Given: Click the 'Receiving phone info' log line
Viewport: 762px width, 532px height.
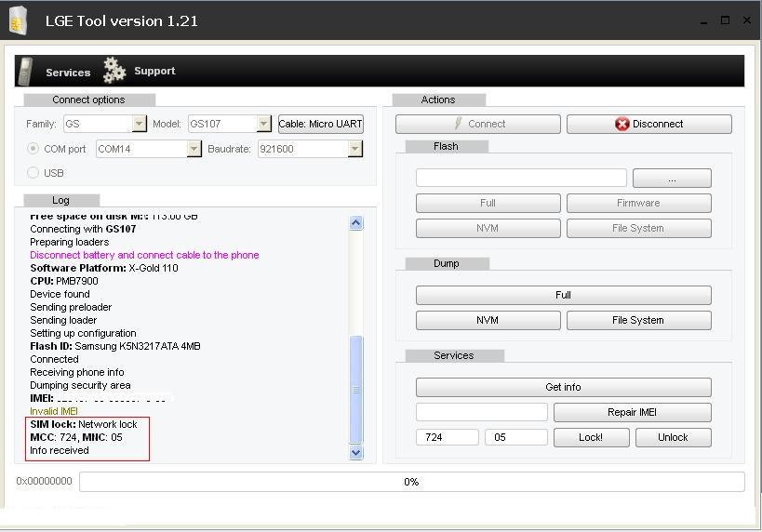Looking at the screenshot, I should point(77,372).
